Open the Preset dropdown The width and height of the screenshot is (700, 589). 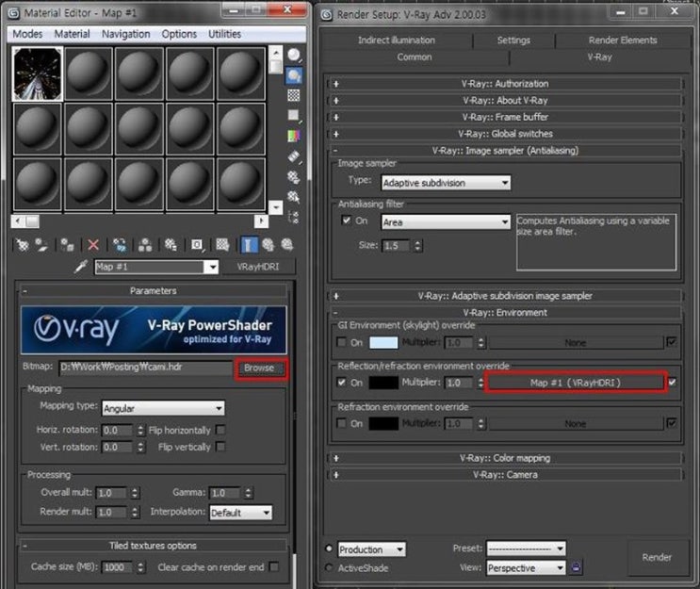point(527,548)
